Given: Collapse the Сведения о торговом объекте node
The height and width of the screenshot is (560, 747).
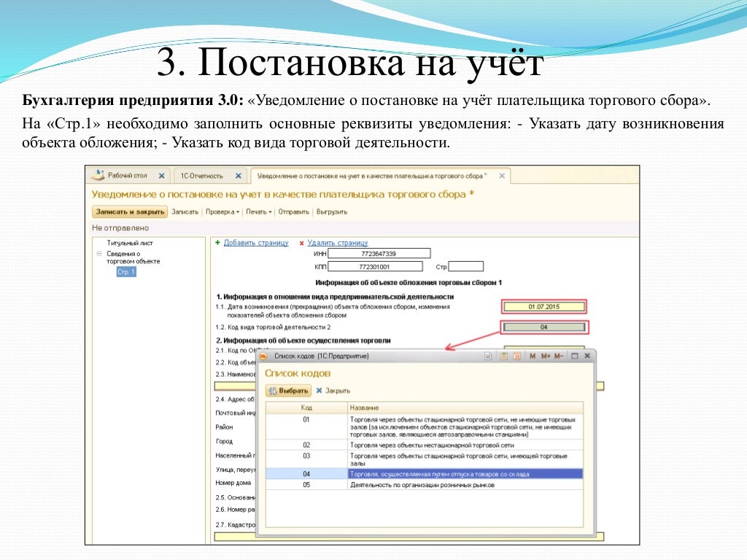Looking at the screenshot, I should [x=99, y=253].
